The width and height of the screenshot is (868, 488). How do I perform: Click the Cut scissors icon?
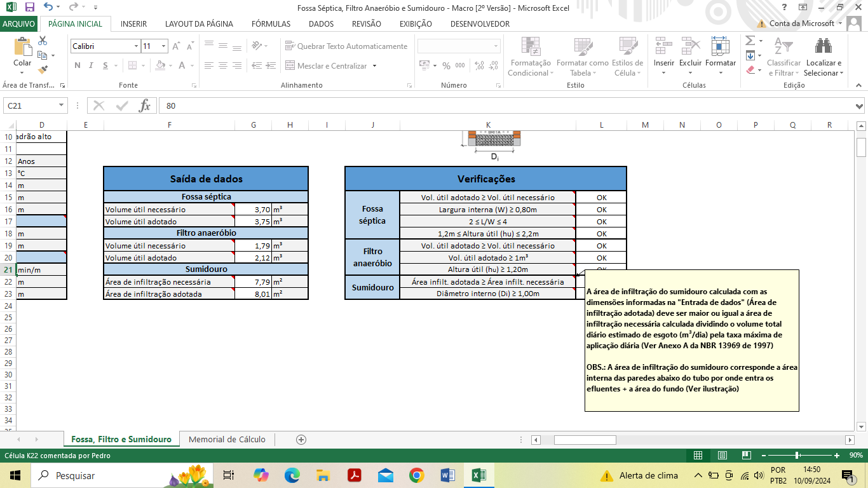43,41
